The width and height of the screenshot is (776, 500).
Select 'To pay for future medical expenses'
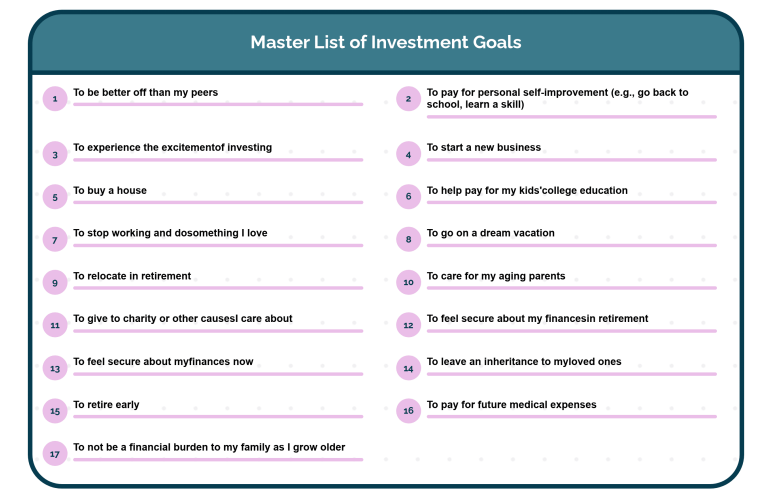tap(512, 405)
